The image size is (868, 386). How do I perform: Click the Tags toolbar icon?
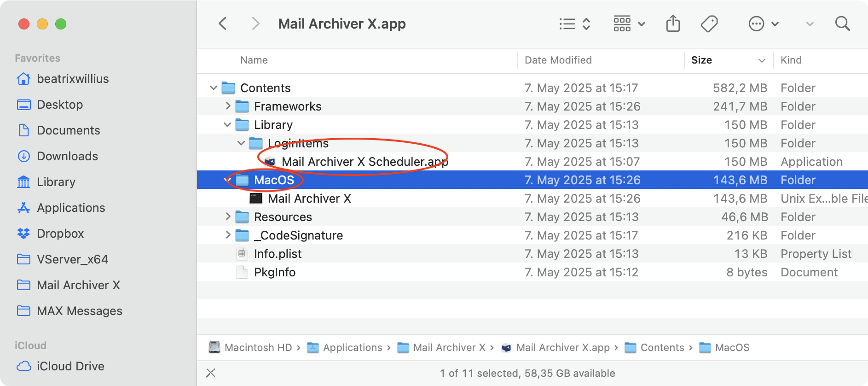(x=709, y=23)
